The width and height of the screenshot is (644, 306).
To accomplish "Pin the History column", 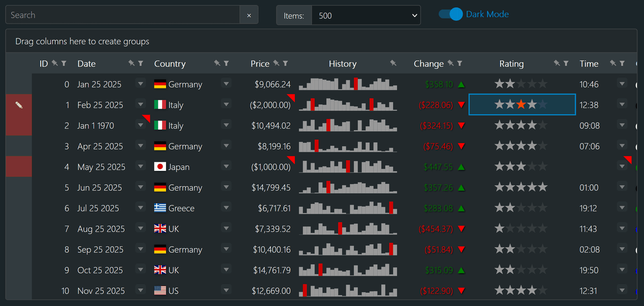I will pos(393,63).
